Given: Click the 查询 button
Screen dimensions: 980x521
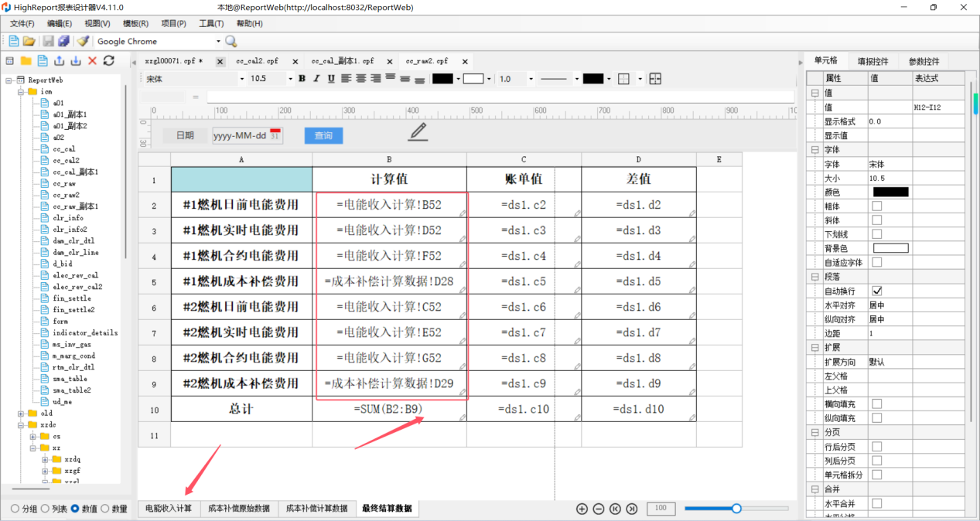Looking at the screenshot, I should pos(323,135).
